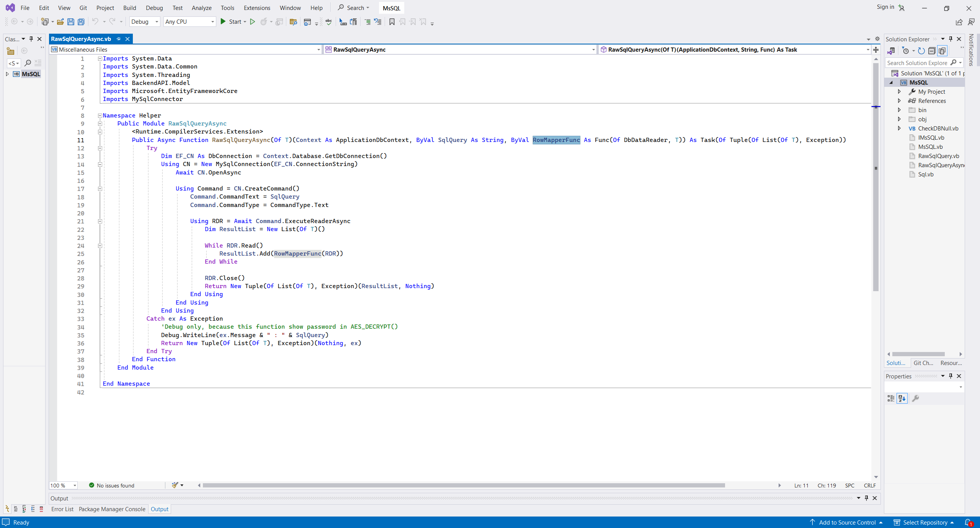The width and height of the screenshot is (980, 528).
Task: Click the Save All toolbar icon
Action: [81, 22]
